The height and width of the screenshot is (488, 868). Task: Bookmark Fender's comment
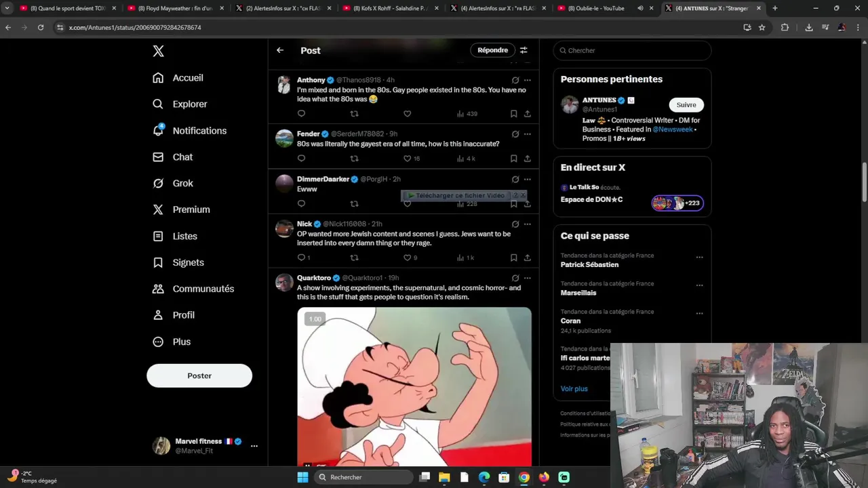click(x=514, y=159)
